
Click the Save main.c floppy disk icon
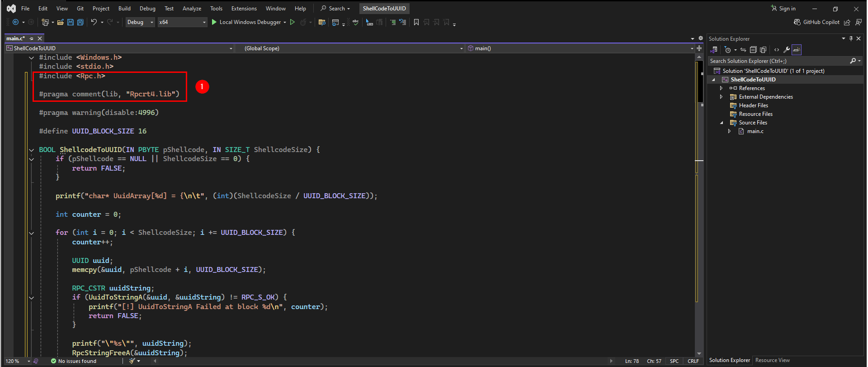coord(71,22)
